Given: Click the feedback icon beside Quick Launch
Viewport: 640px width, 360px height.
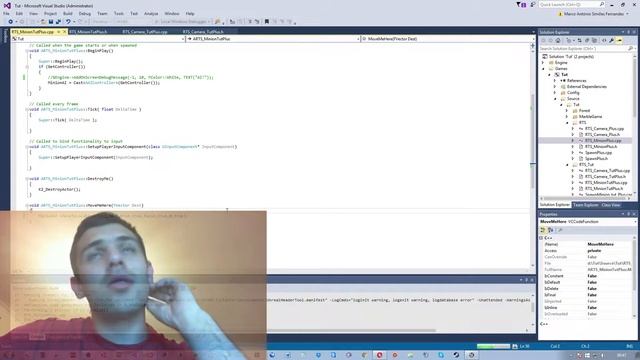Looking at the screenshot, I should [533, 5].
